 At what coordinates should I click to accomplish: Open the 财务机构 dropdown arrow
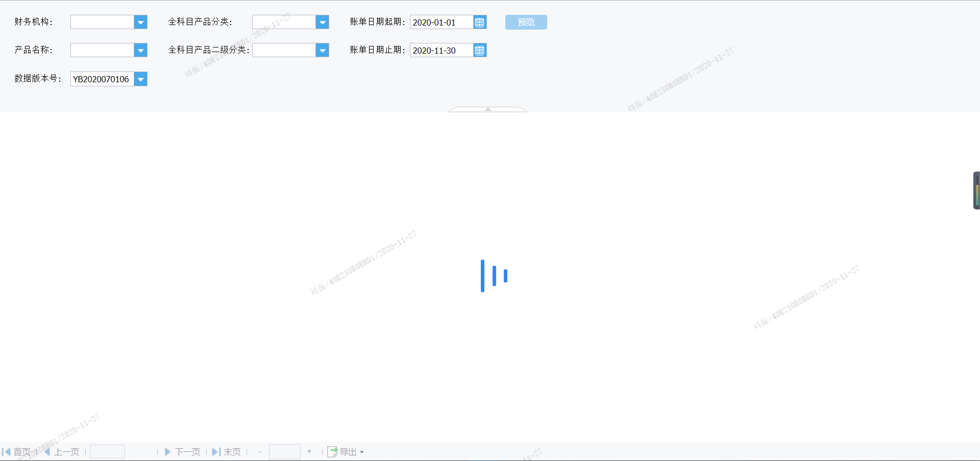141,22
